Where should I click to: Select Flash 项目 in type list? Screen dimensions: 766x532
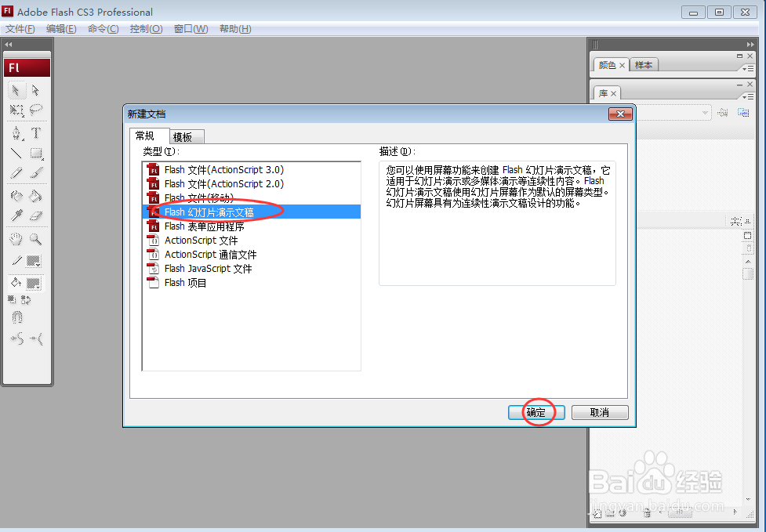pyautogui.click(x=251, y=283)
